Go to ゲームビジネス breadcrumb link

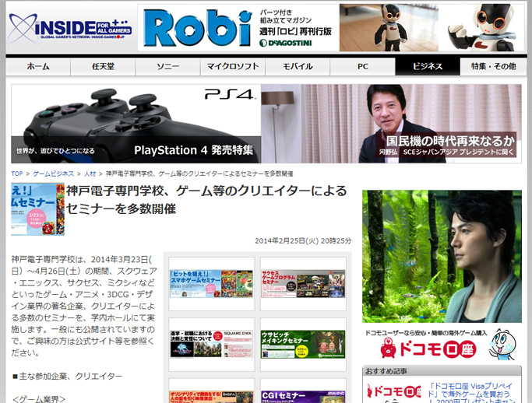[53, 173]
